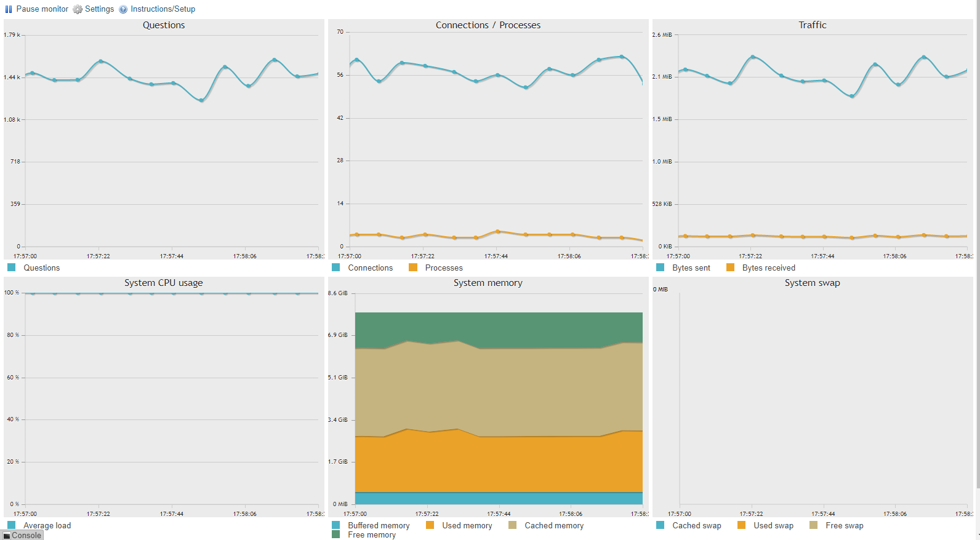The height and width of the screenshot is (540, 980).
Task: Click the Instructions/Setup help icon
Action: pos(123,9)
